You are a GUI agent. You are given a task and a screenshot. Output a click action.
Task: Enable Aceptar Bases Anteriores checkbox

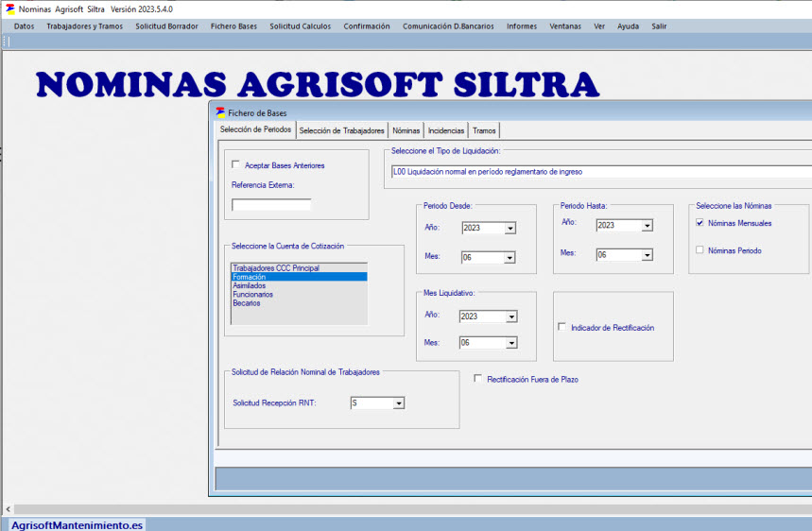pyautogui.click(x=235, y=164)
